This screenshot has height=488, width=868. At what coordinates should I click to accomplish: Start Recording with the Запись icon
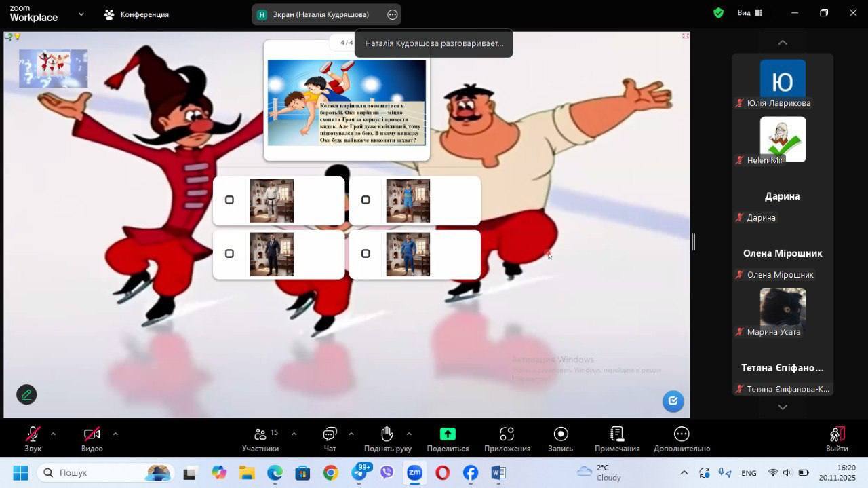click(560, 434)
